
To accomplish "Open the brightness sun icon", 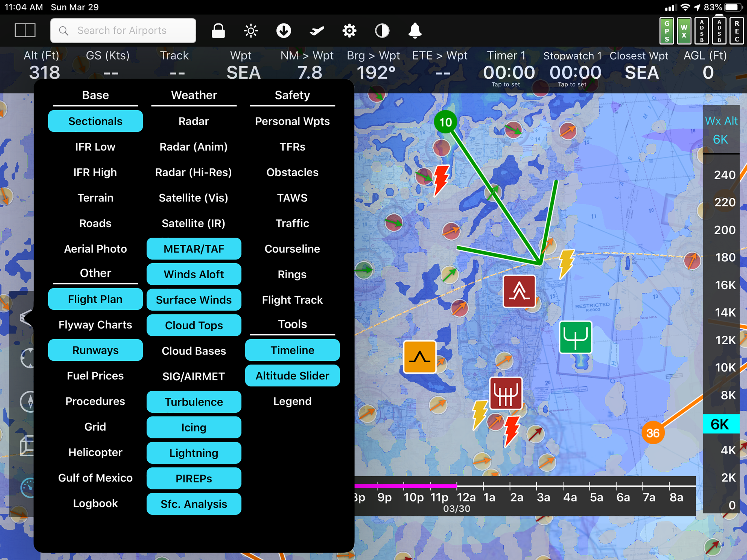I will coord(250,31).
